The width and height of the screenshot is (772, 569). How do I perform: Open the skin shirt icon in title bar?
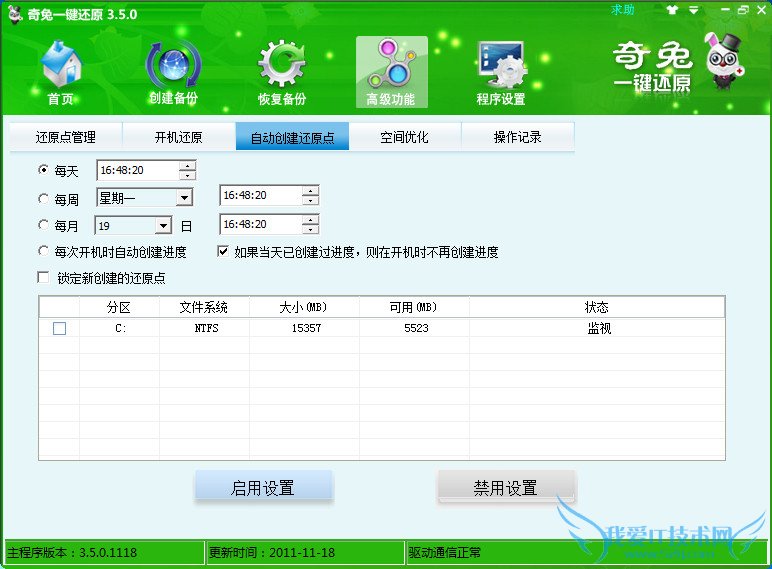(672, 9)
